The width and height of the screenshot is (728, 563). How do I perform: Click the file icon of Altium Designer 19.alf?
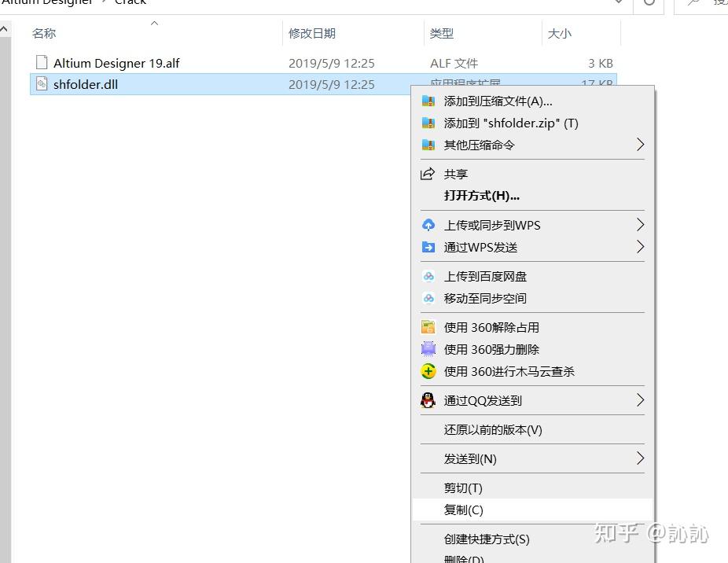pyautogui.click(x=42, y=63)
